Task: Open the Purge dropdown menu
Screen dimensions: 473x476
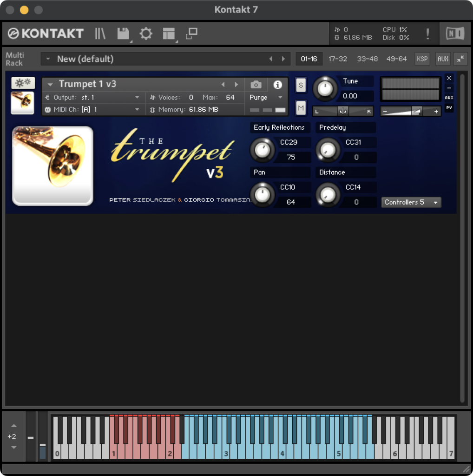Action: pos(266,98)
